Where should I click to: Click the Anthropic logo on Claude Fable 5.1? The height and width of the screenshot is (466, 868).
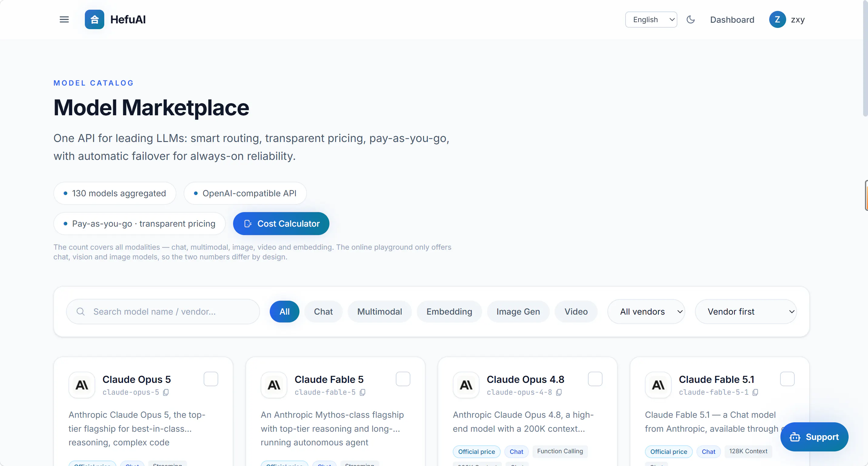(x=658, y=385)
